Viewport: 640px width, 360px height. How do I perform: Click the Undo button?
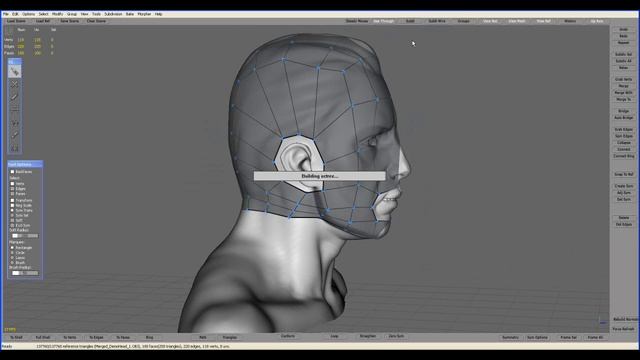623,29
